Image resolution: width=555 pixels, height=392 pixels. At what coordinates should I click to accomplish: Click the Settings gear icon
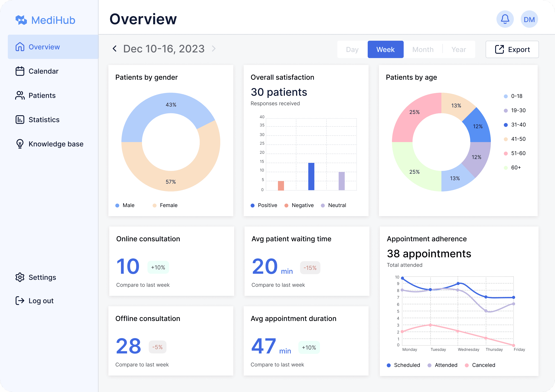[20, 277]
